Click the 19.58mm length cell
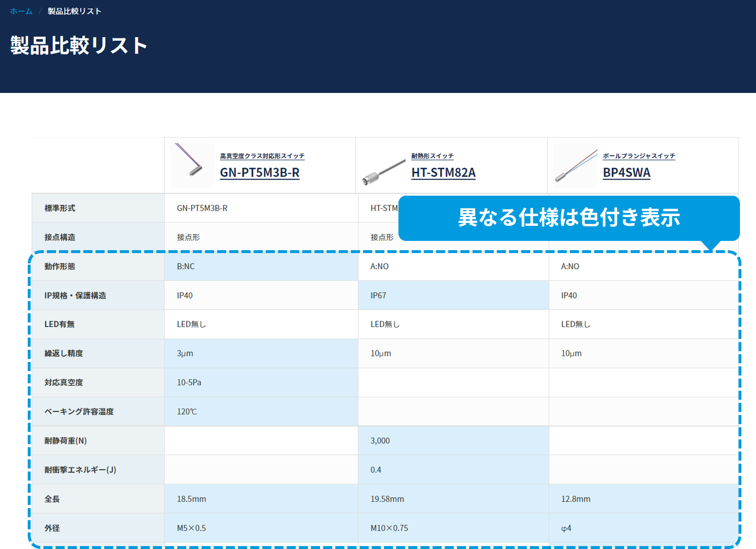The image size is (756, 549). [x=453, y=499]
